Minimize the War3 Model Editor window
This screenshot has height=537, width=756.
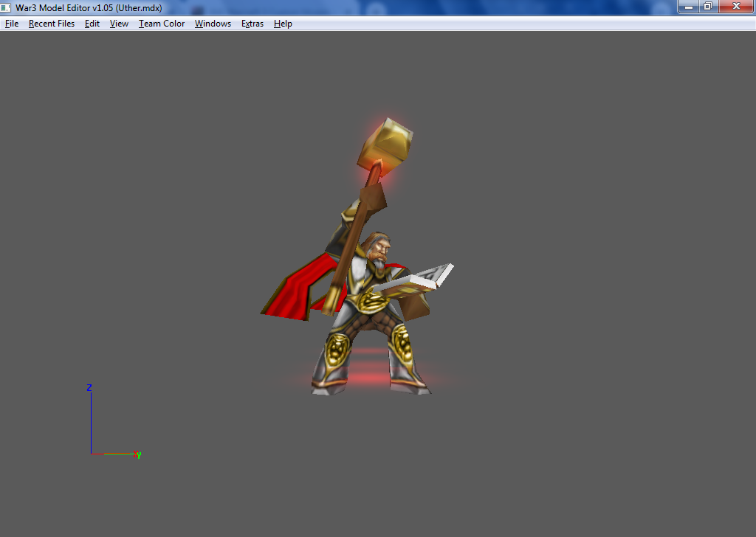(689, 7)
